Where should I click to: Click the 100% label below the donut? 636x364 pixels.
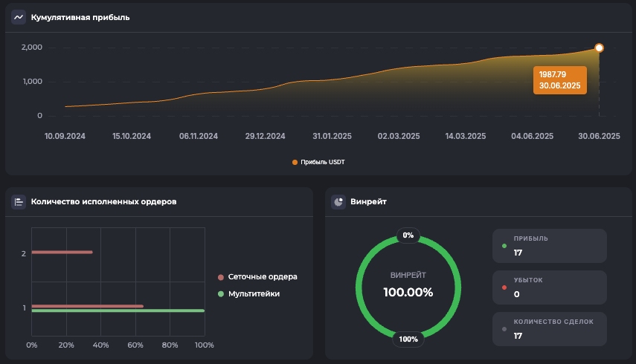(x=408, y=339)
